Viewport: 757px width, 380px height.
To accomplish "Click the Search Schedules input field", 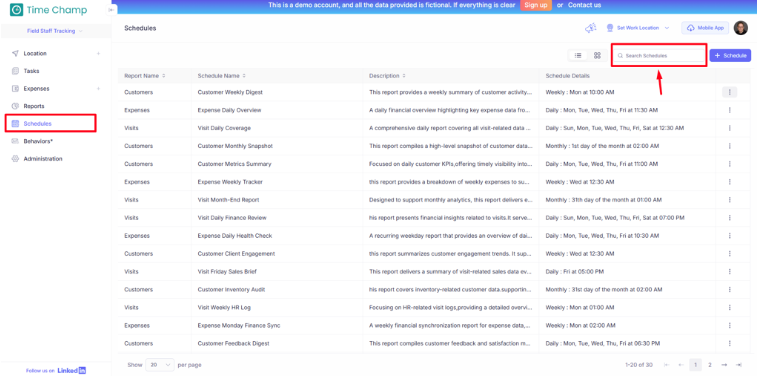I will pyautogui.click(x=659, y=56).
